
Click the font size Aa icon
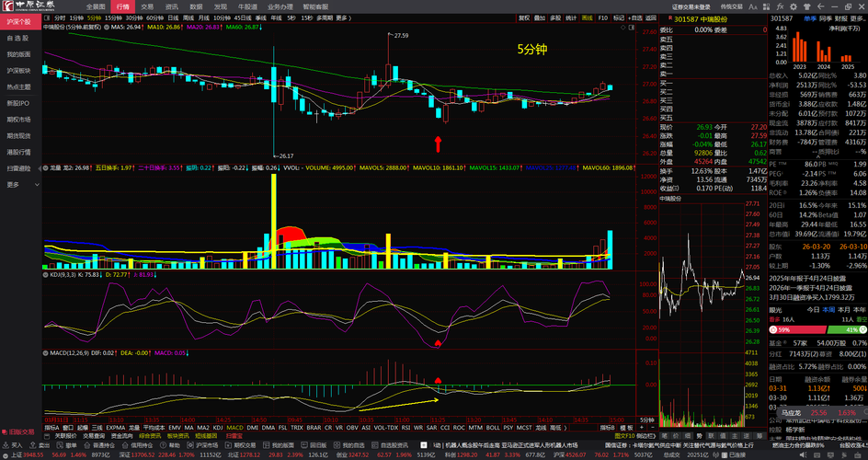(x=753, y=6)
